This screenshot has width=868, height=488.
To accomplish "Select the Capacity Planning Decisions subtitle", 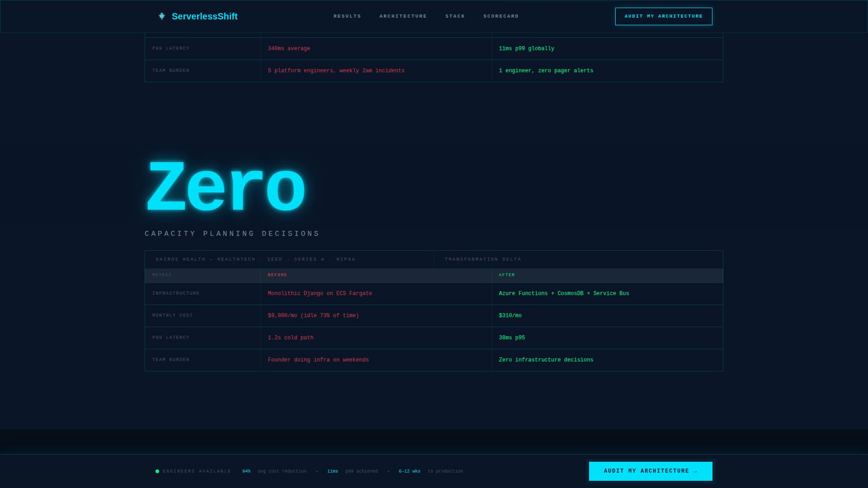I will pyautogui.click(x=232, y=234).
